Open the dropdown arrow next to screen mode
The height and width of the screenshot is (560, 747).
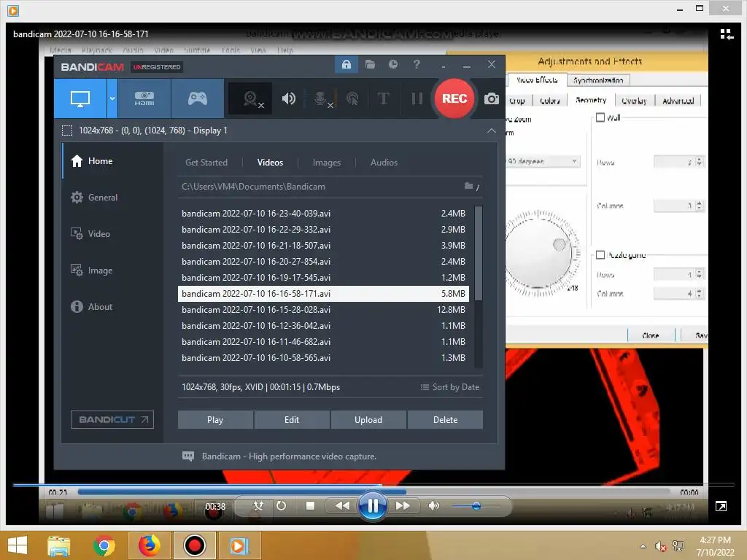[x=112, y=98]
